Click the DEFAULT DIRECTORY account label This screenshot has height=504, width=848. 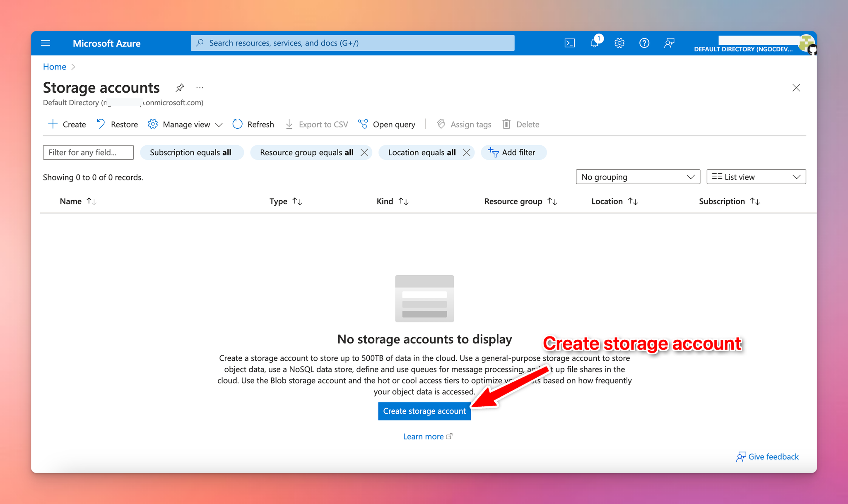coord(743,49)
